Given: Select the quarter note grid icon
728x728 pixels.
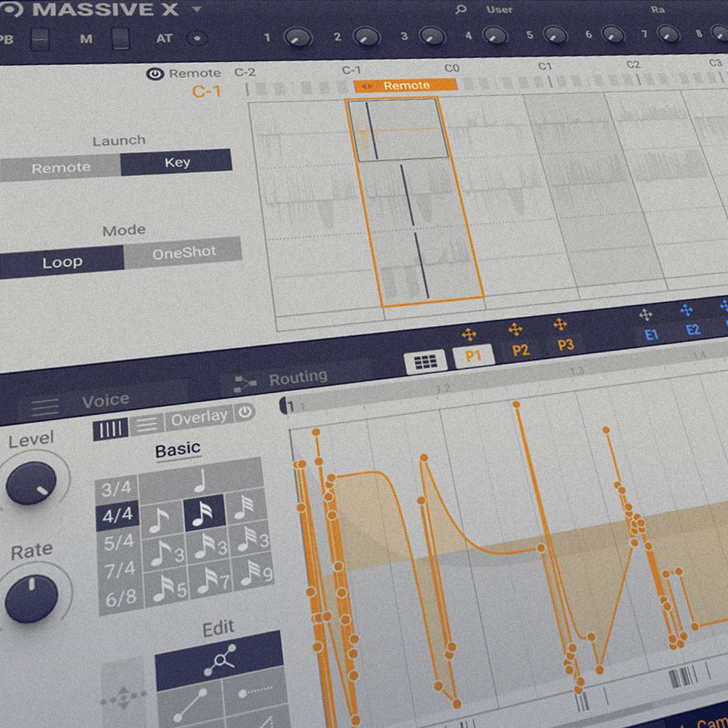Looking at the screenshot, I should [x=201, y=480].
